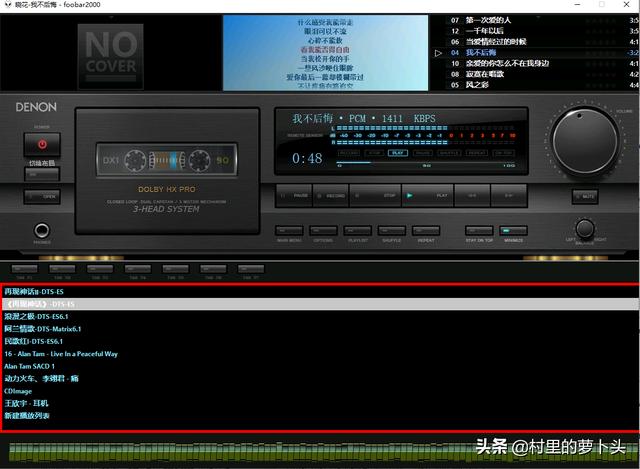
Task: Click the first tab button below deck
Action: pos(24,269)
